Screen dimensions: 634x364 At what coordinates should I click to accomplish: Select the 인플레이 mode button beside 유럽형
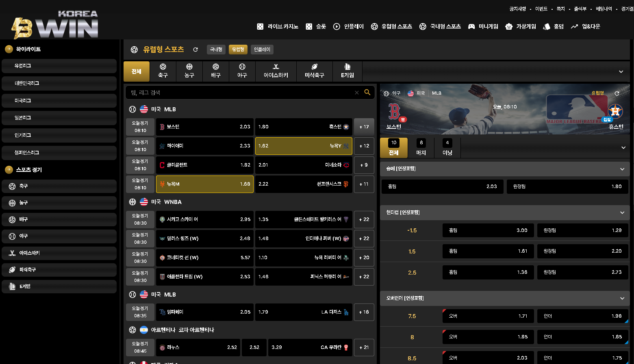(262, 50)
